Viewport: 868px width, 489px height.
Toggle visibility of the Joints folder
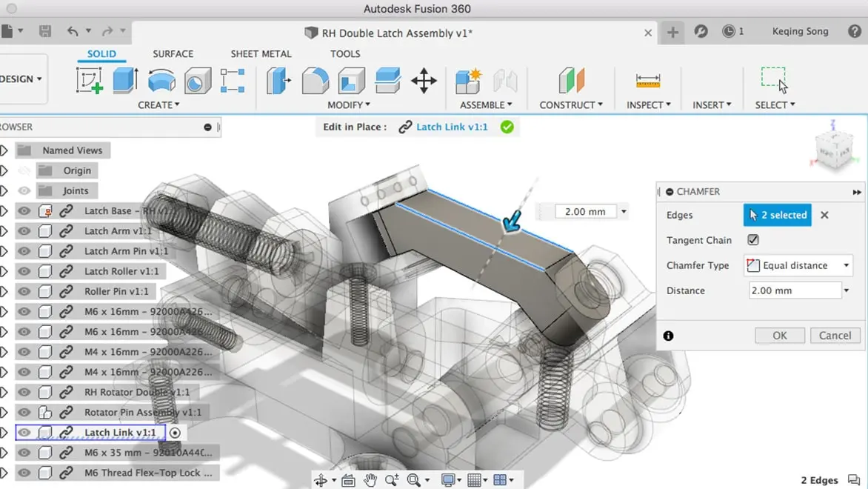click(24, 190)
